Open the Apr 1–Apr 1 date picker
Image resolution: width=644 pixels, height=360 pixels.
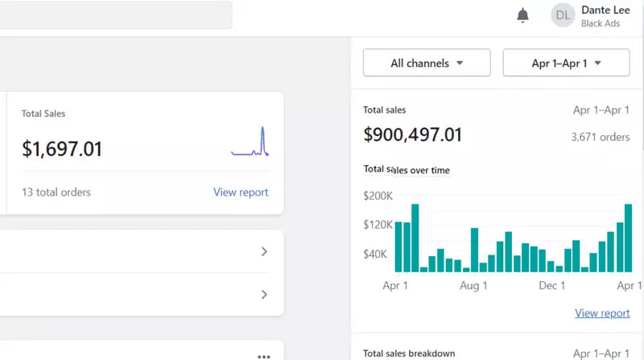coord(566,63)
